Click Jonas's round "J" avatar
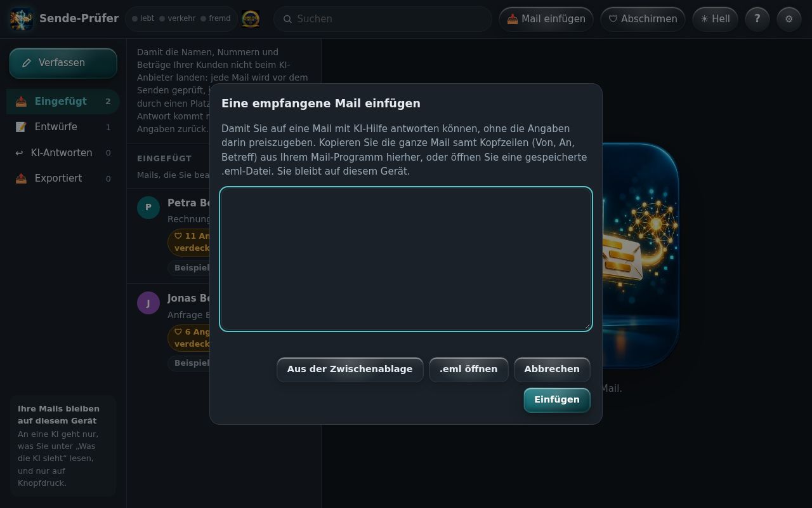The width and height of the screenshot is (812, 508). click(x=148, y=303)
